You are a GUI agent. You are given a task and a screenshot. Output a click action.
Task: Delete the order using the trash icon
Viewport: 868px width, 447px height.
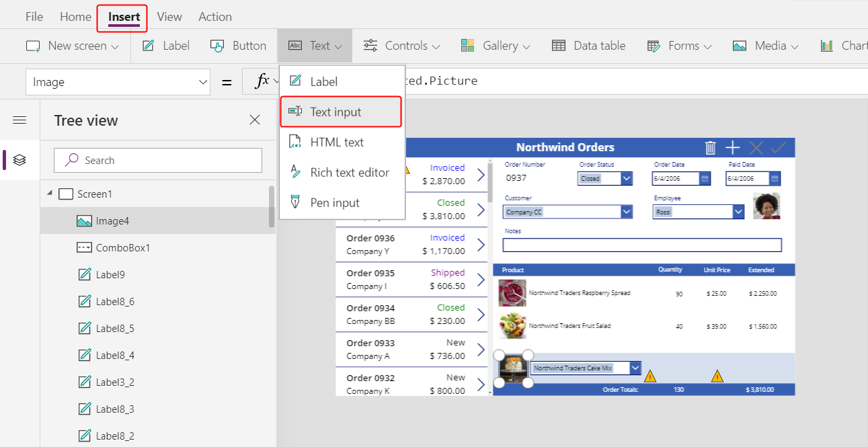(711, 147)
